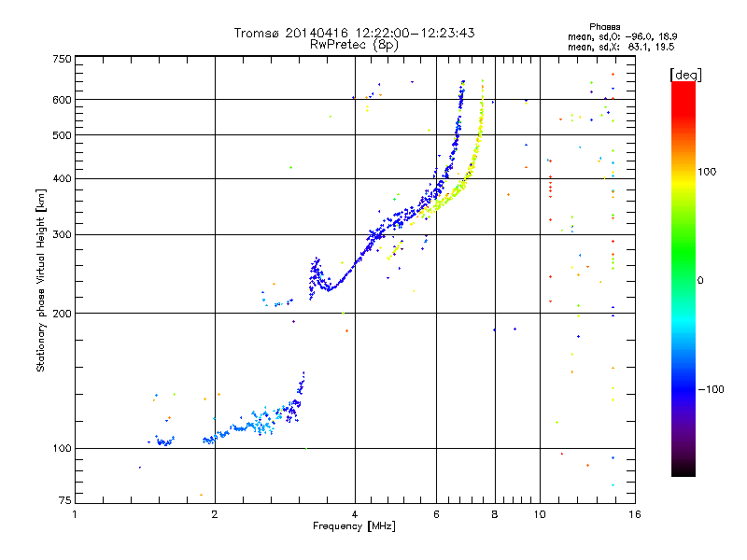Click the 75 tick label on y-axis
This screenshot has height=560, width=747.
pos(65,500)
